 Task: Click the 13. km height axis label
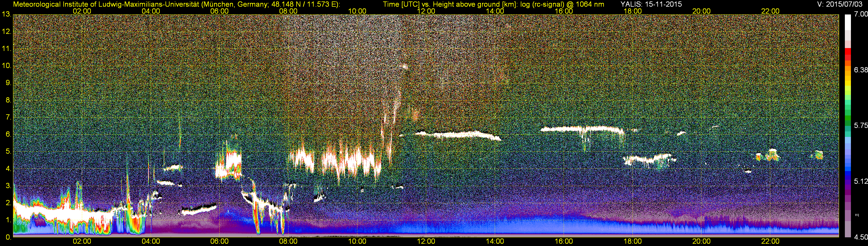(6, 14)
